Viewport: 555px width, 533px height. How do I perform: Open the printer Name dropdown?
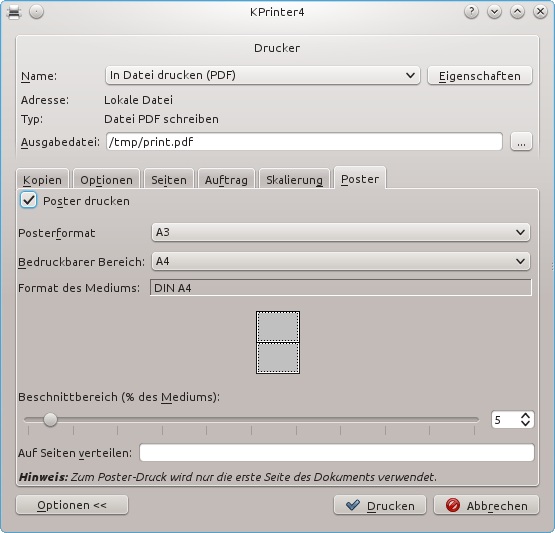click(263, 75)
